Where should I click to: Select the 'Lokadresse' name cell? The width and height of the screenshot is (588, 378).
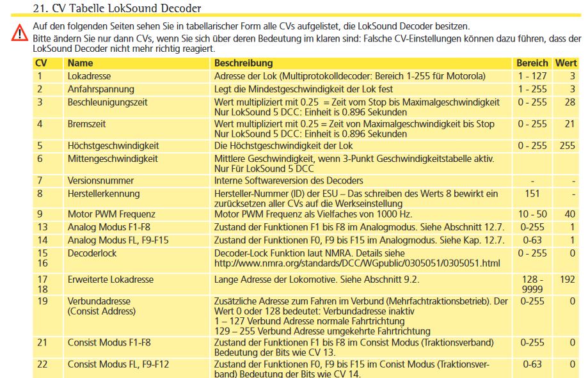[x=89, y=76]
